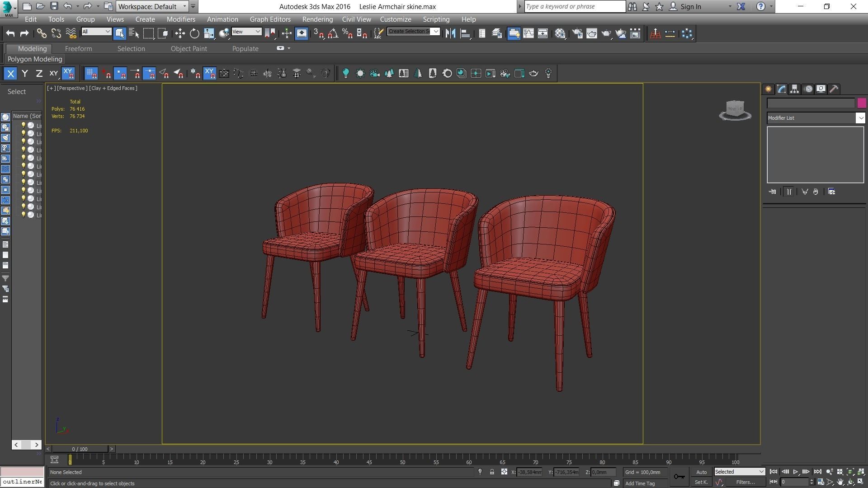Image resolution: width=868 pixels, height=488 pixels.
Task: Open the Scripting menu
Action: (436, 19)
